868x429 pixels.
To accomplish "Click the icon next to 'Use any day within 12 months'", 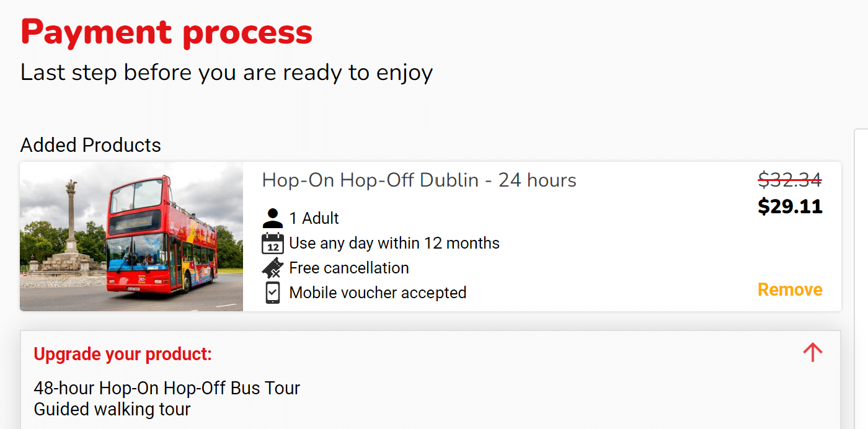I will click(272, 242).
